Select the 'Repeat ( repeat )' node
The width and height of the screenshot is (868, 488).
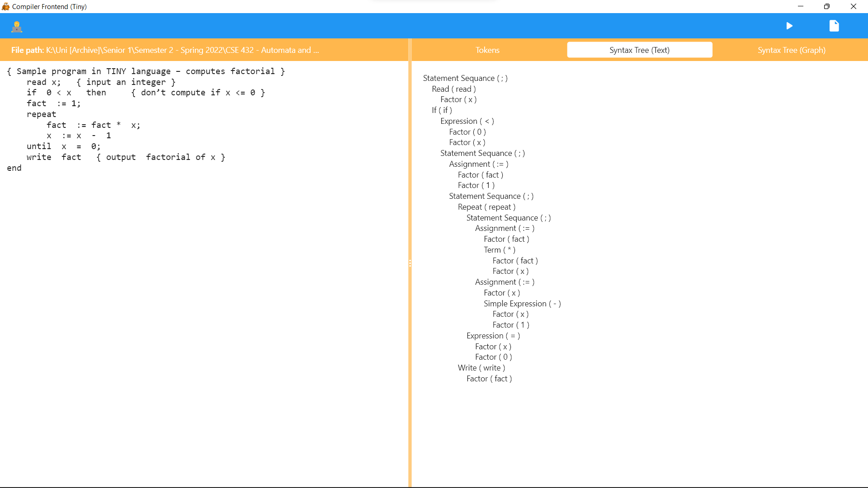pos(486,207)
